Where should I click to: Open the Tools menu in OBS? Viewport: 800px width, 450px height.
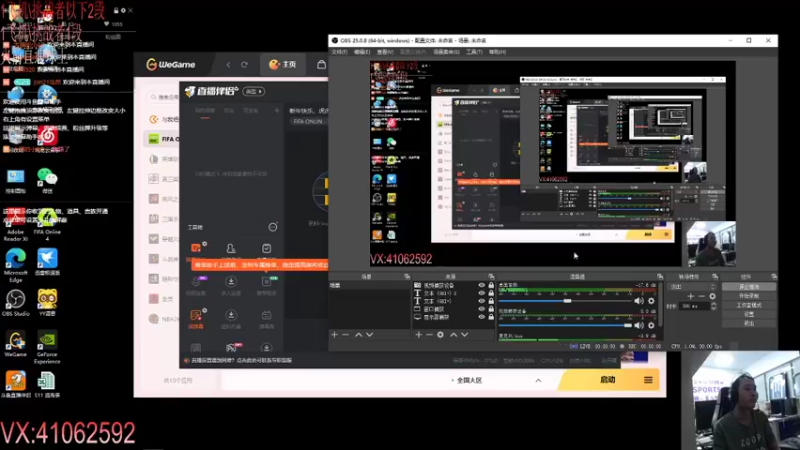pyautogui.click(x=474, y=52)
